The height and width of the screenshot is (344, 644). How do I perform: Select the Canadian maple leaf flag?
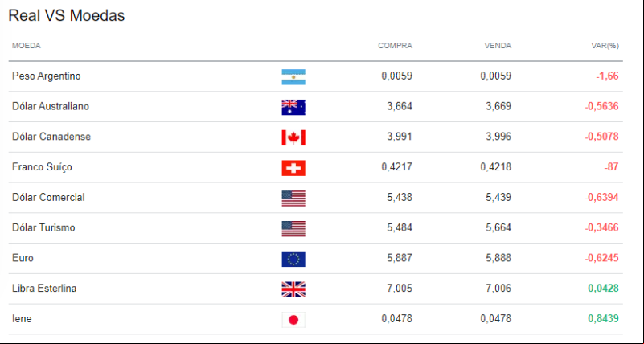pos(293,137)
